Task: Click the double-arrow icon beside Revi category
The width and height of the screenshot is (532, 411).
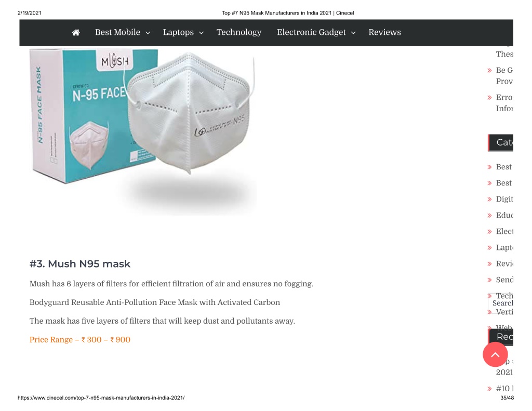Action: [x=489, y=264]
